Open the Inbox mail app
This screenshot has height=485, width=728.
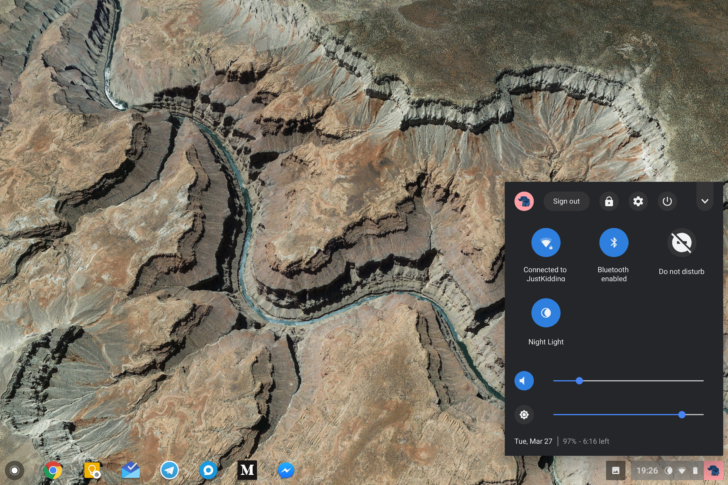[x=131, y=470]
